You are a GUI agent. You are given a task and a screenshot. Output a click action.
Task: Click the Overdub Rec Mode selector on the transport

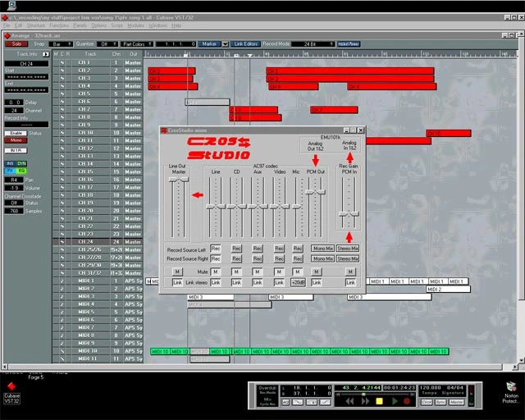(x=267, y=390)
